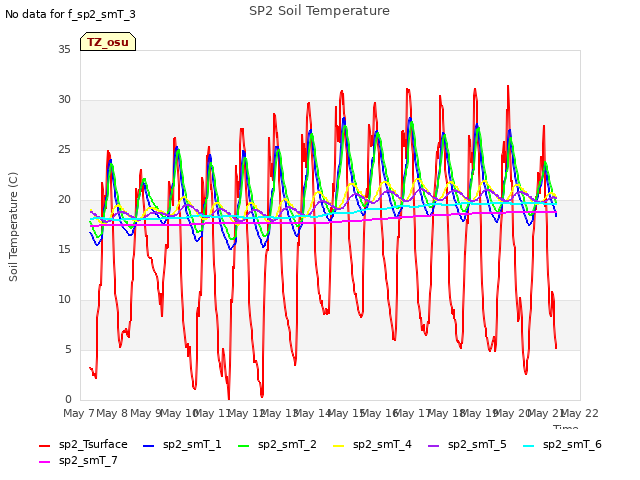Click the 'No data for f_sp2_smT_3' message

click(70, 15)
